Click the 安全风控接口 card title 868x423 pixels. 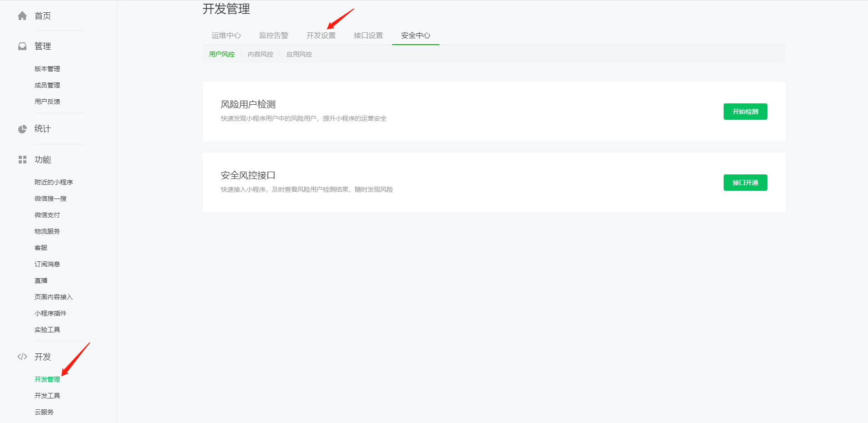click(248, 175)
